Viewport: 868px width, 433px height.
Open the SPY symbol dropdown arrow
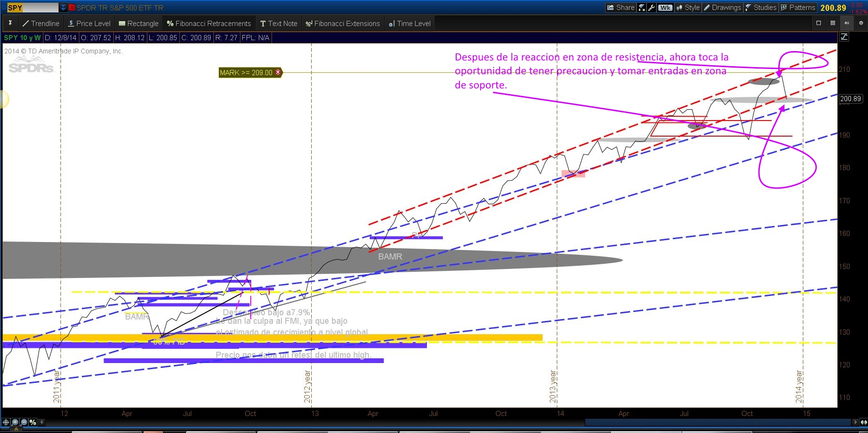tap(63, 8)
